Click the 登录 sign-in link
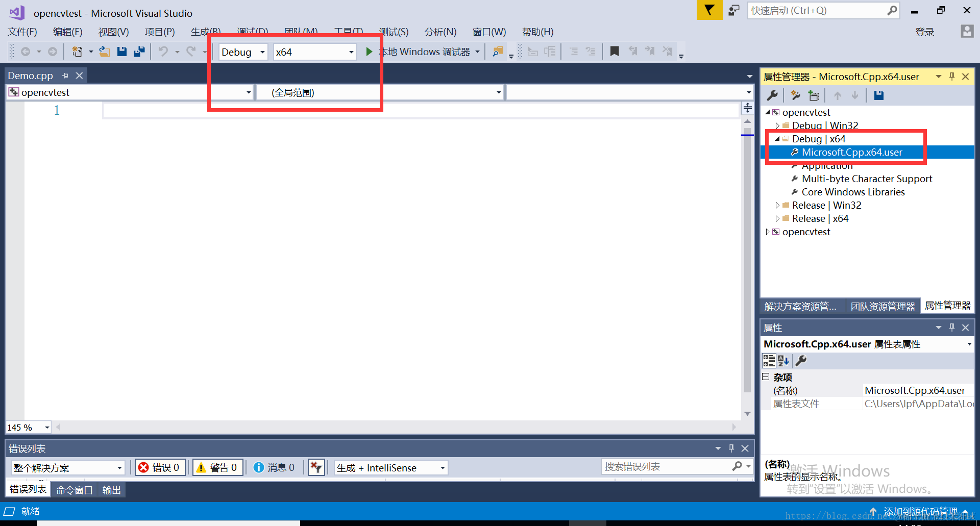This screenshot has height=526, width=980. [924, 32]
